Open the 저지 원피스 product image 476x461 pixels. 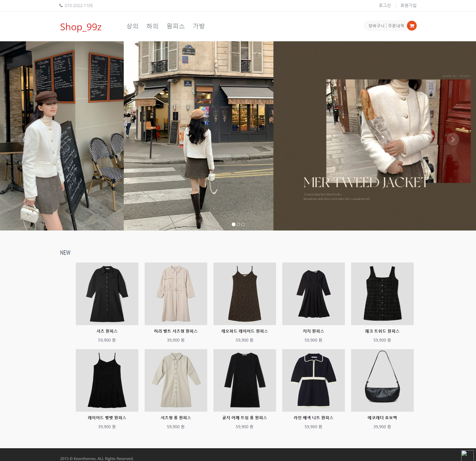pos(314,294)
